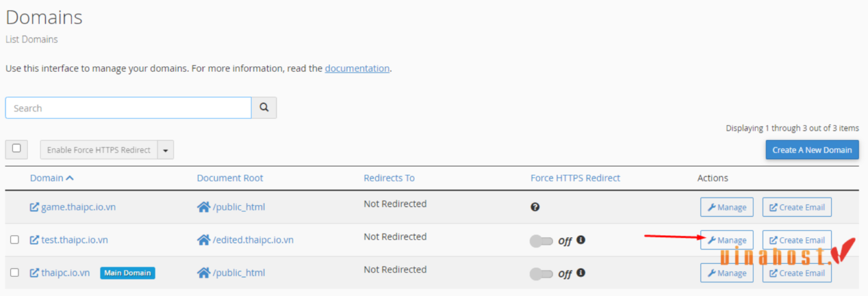This screenshot has height=296, width=868.
Task: Click home icon beside /edited.thaipc.io.vn
Action: [203, 240]
